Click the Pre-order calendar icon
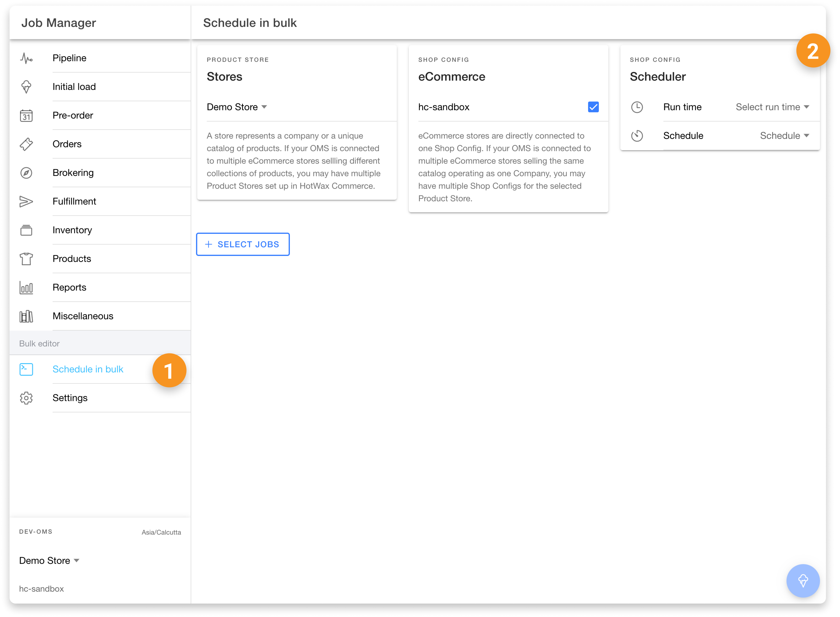The width and height of the screenshot is (840, 617). pos(26,116)
